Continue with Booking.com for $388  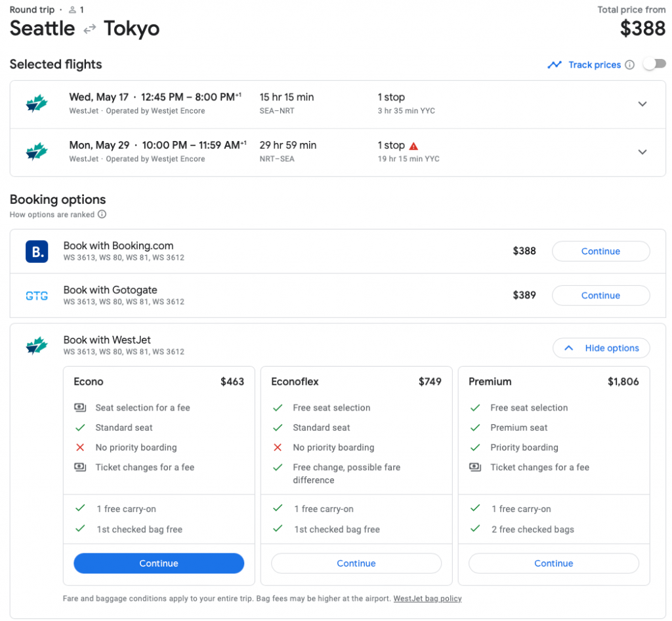600,251
